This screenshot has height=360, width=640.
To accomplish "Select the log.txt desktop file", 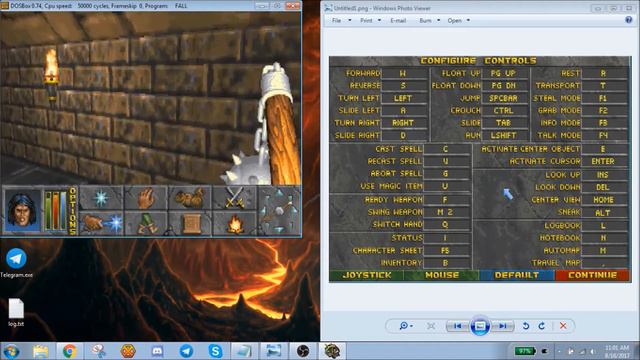I will [x=16, y=312].
